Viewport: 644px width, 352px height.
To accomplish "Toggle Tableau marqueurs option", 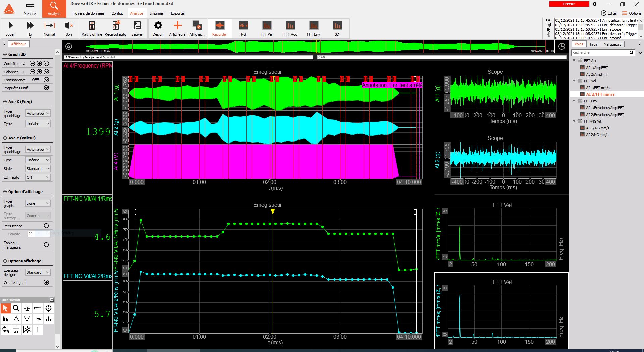I will 46,245.
